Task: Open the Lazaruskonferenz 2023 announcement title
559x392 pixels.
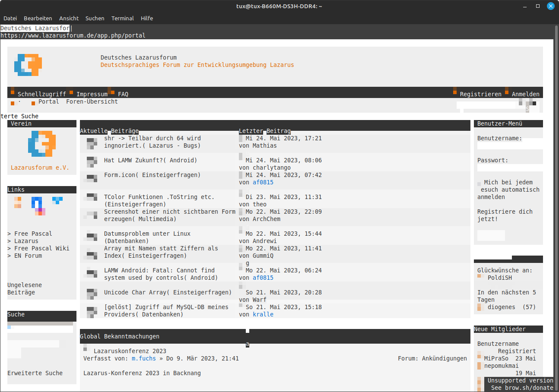Action: (130, 351)
